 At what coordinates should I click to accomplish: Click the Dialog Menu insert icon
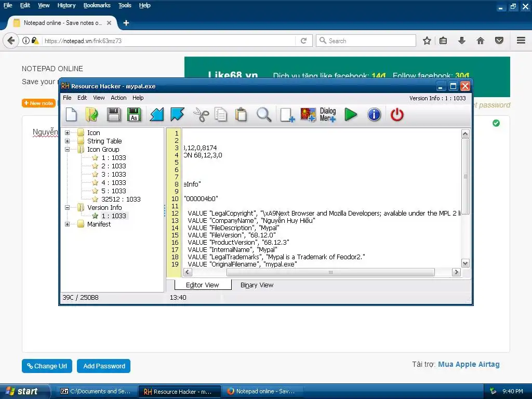[x=328, y=115]
